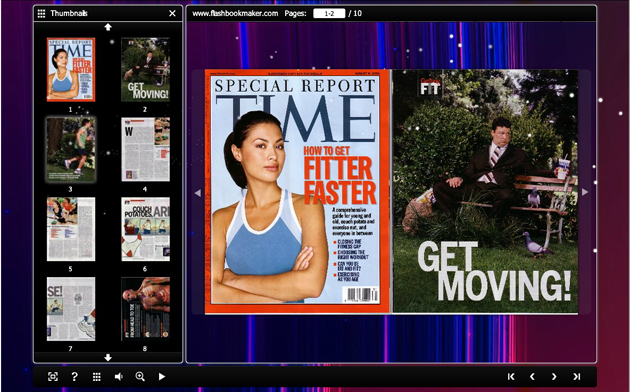Flip forward using right arrow beside book
This screenshot has width=630, height=392.
click(x=585, y=192)
